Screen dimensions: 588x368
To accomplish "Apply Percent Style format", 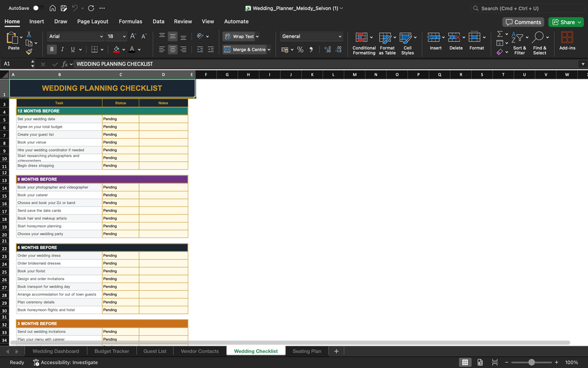I will (x=300, y=49).
